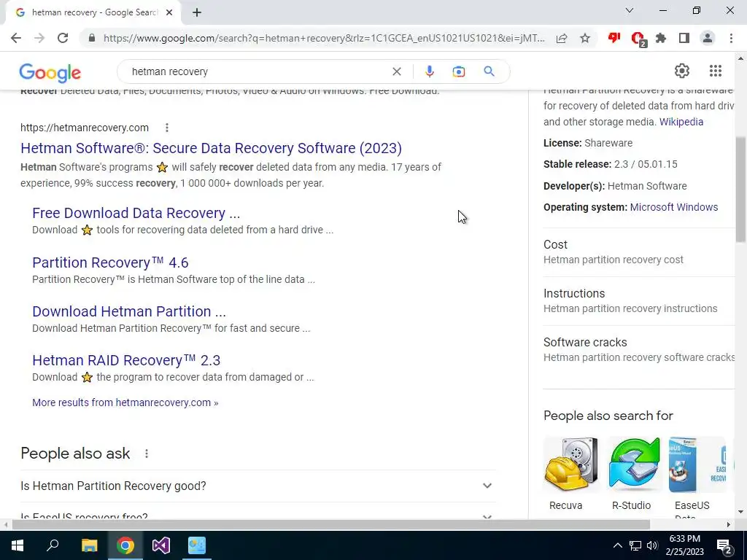Open the Recuva thumbnail

(570, 464)
